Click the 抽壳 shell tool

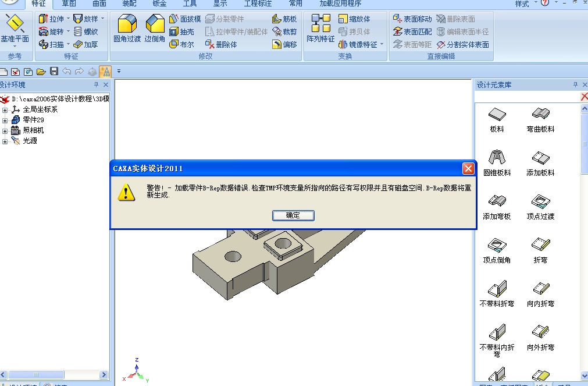pyautogui.click(x=181, y=31)
